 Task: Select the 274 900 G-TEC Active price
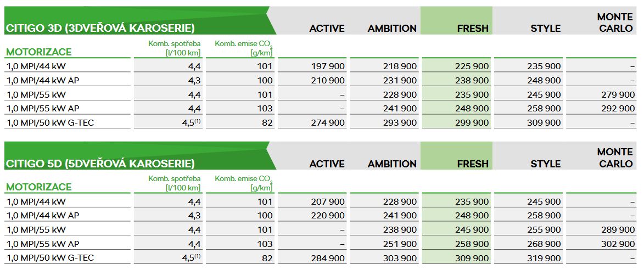(x=328, y=123)
